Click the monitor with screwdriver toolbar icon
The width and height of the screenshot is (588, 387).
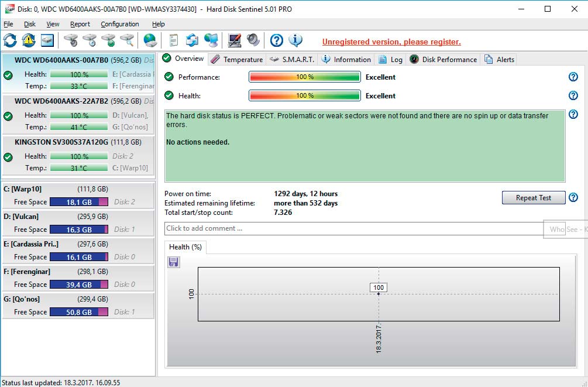pos(235,40)
